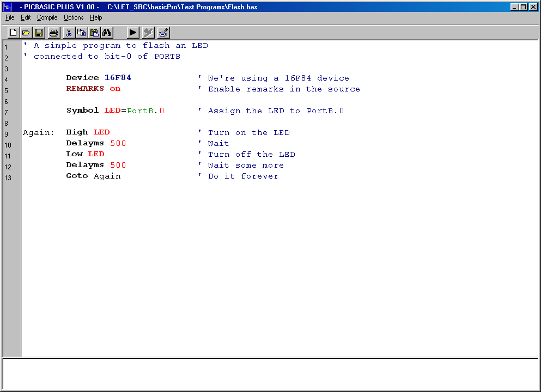
Task: Click the value '500' on line 10
Action: coord(118,143)
